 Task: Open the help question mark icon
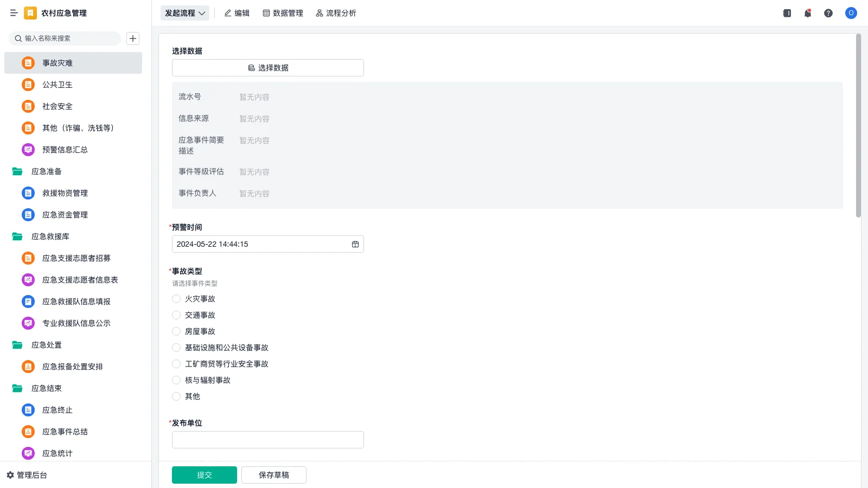[x=828, y=13]
